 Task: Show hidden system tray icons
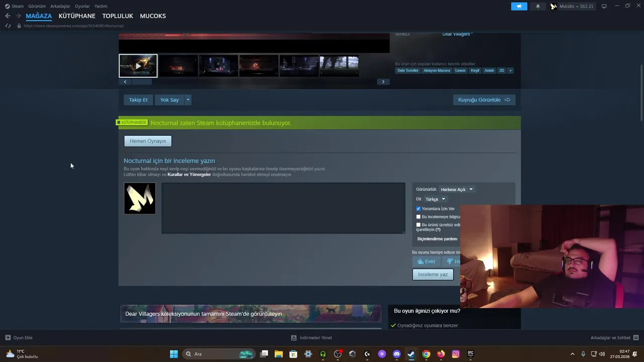572,354
